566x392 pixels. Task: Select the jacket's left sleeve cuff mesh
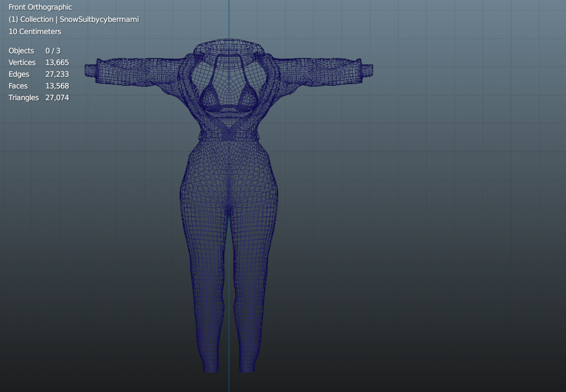(x=91, y=70)
